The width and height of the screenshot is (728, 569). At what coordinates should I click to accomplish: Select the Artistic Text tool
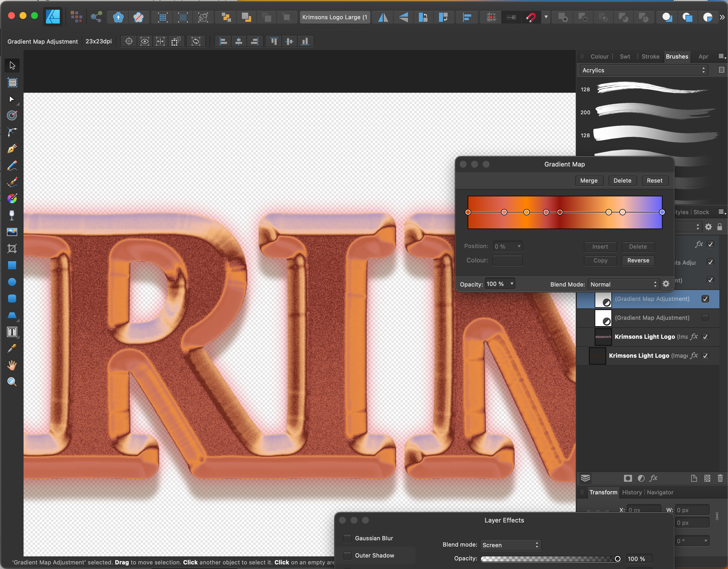coord(12,332)
